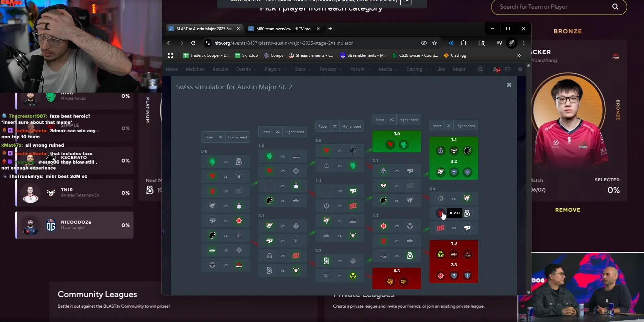Reset the 3-0 column picks
The width and height of the screenshot is (644, 322).
[380, 120]
